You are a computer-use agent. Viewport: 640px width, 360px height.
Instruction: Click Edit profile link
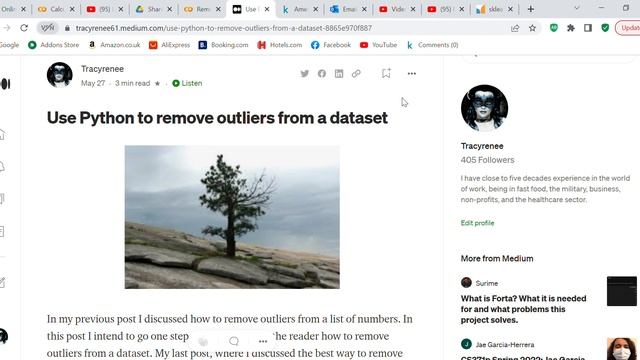point(477,223)
